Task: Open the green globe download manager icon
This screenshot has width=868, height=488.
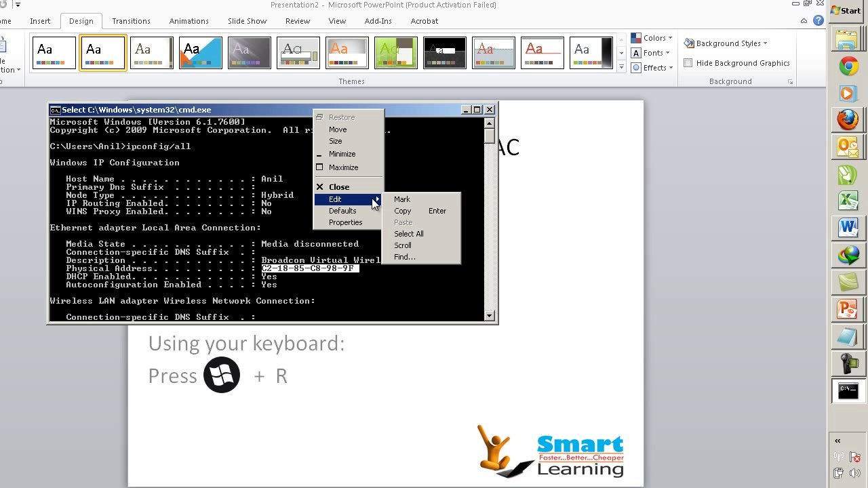Action: [x=848, y=255]
